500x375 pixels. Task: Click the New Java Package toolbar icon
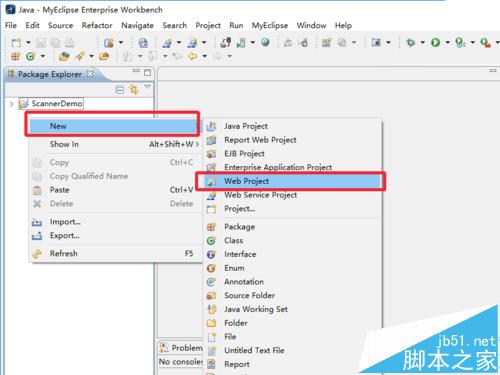[16, 56]
